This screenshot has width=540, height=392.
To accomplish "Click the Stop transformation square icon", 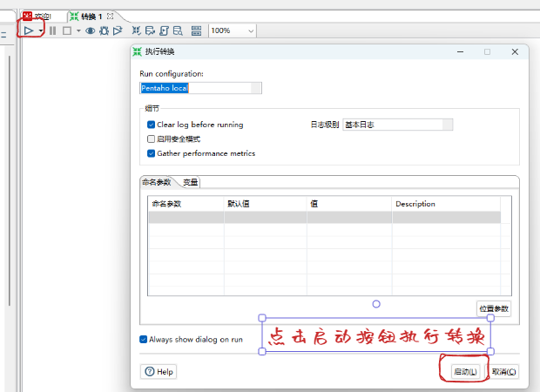I will (x=67, y=30).
